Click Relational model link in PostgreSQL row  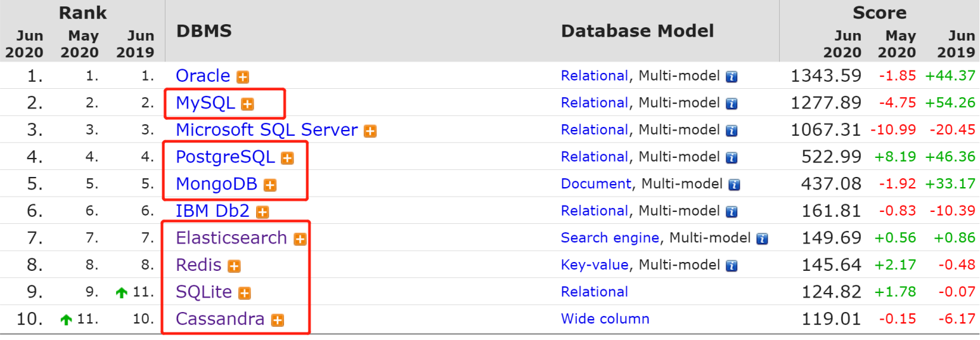(594, 157)
